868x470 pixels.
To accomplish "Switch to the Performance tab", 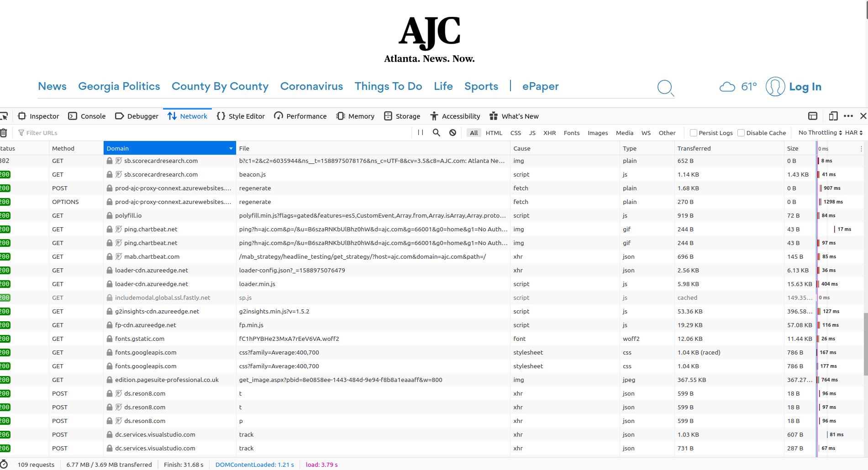I will point(300,116).
